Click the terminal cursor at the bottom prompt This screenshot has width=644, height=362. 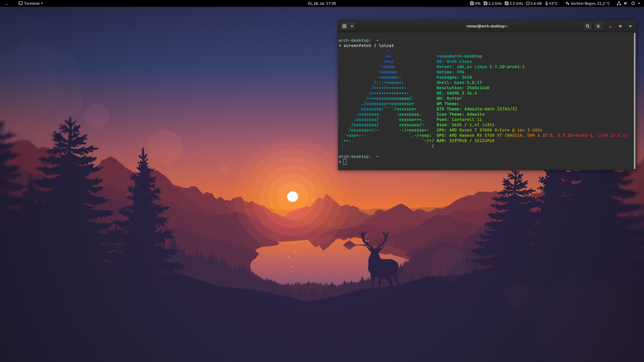[x=345, y=162]
